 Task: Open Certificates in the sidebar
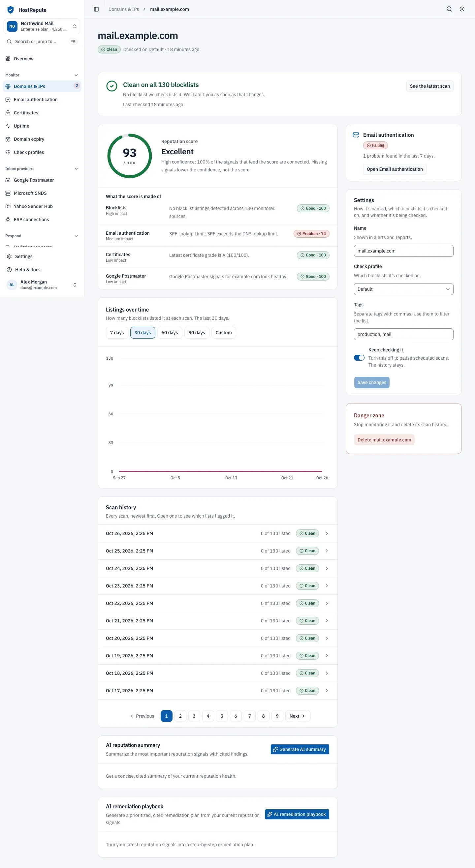(x=42, y=112)
